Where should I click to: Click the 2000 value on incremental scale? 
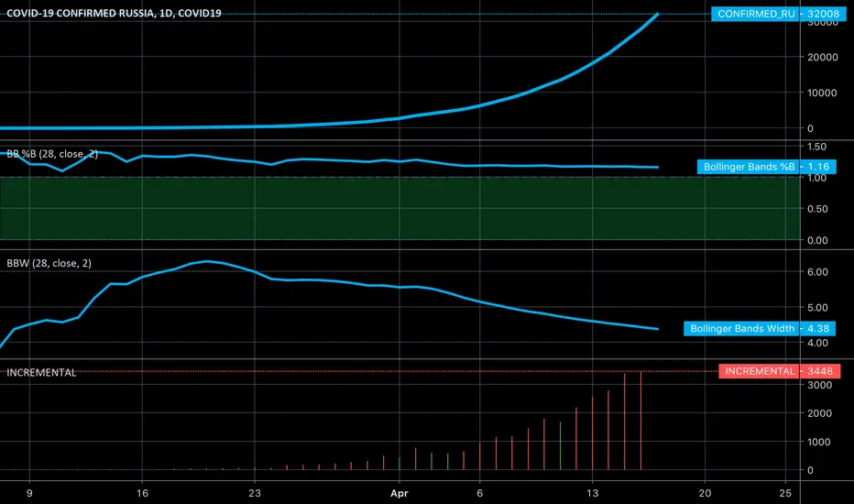click(820, 413)
